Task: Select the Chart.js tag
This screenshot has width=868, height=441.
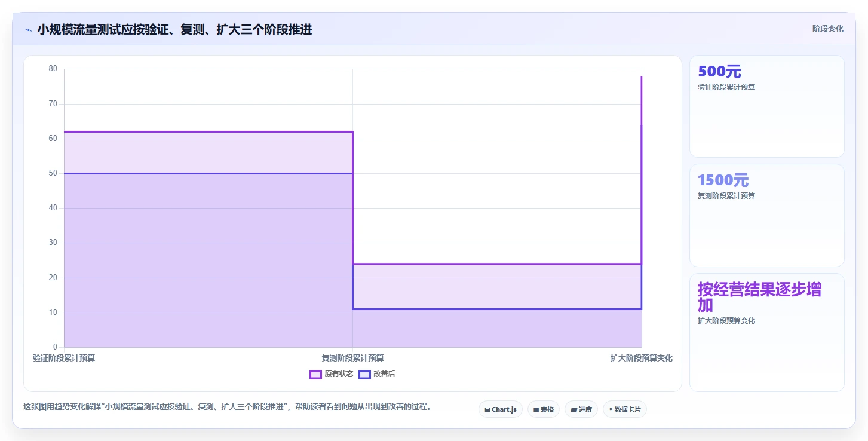Action: [x=501, y=409]
